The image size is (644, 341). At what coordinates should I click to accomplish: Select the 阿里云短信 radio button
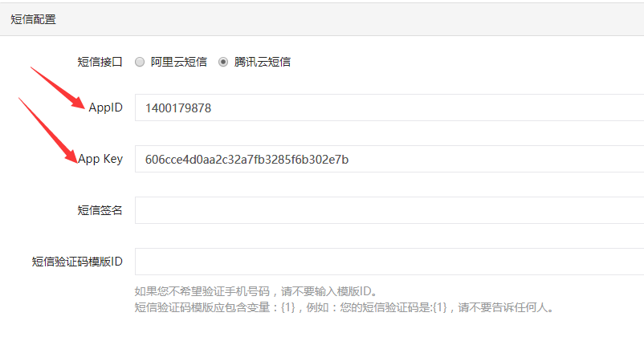coord(140,62)
